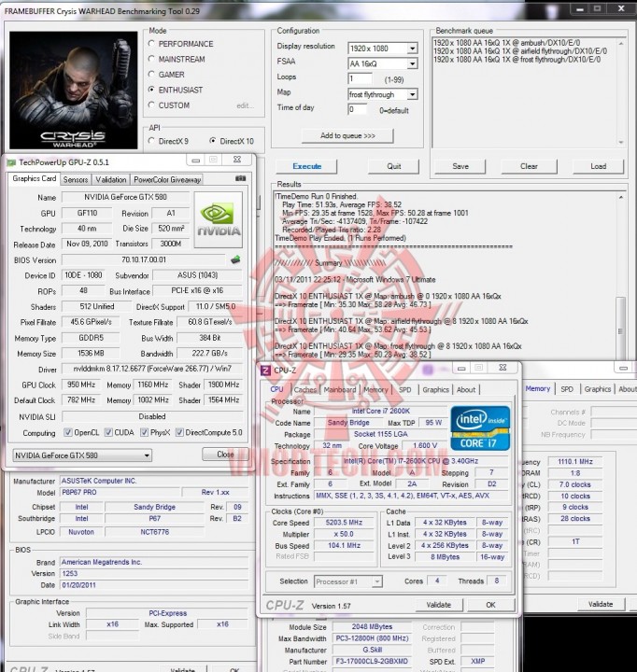Select the ambush queue entry
This screenshot has width=637, height=672.
(506, 43)
